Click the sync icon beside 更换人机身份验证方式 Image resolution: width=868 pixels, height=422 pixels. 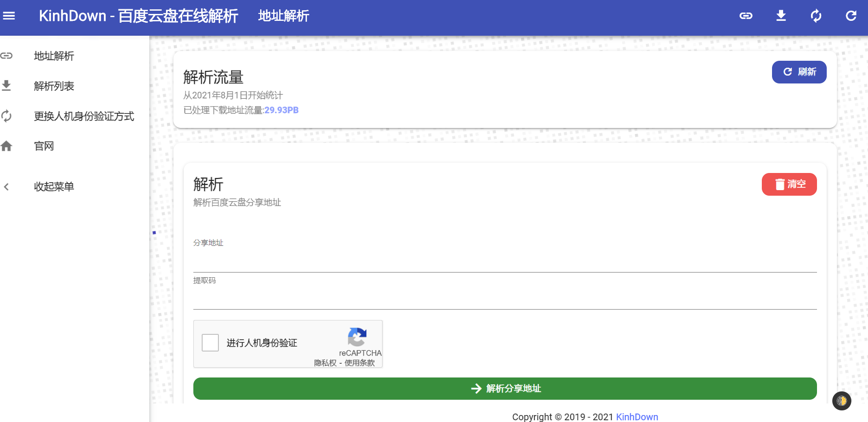(6, 116)
